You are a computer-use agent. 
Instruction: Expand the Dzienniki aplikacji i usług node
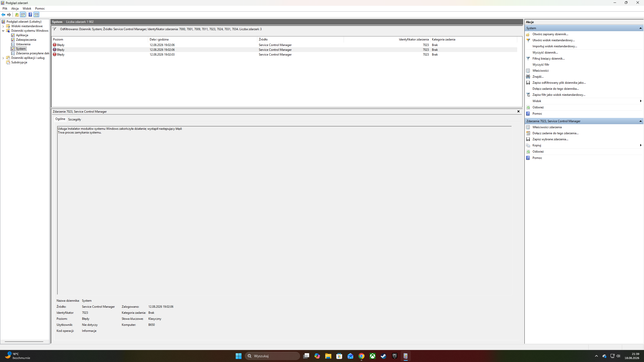pos(3,58)
